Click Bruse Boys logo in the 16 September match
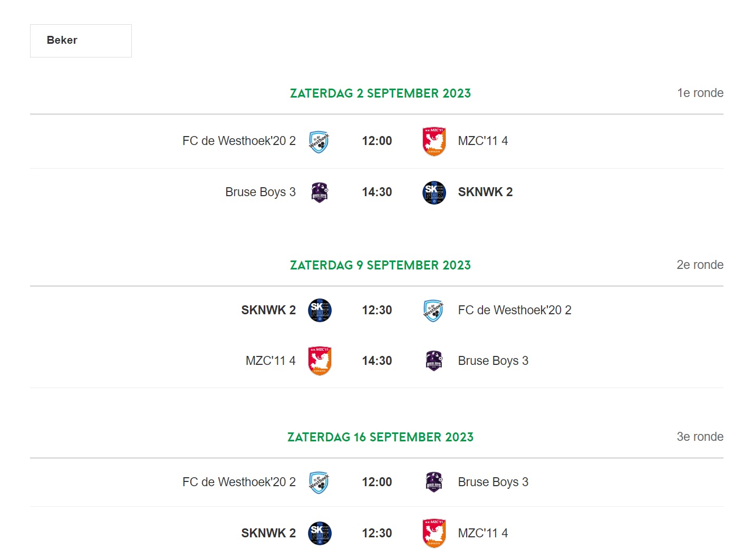This screenshot has width=753, height=560. tap(433, 482)
